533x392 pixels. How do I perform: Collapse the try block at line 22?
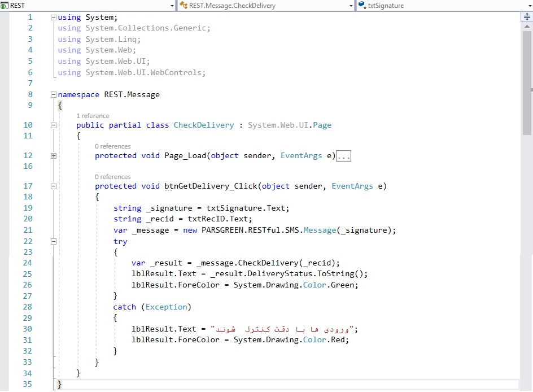coord(54,241)
